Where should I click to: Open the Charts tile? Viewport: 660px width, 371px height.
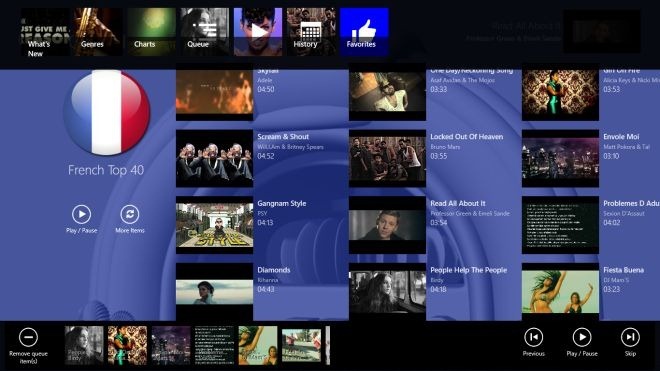click(151, 32)
